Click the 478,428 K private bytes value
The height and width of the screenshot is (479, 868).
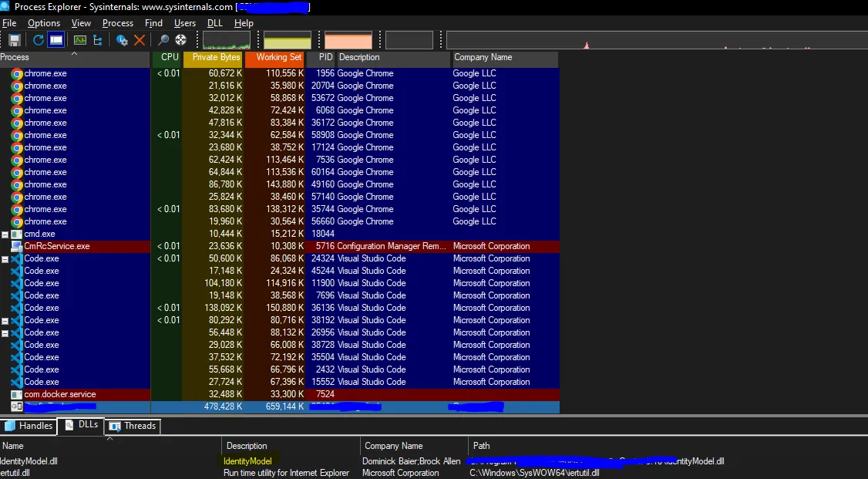(x=223, y=406)
